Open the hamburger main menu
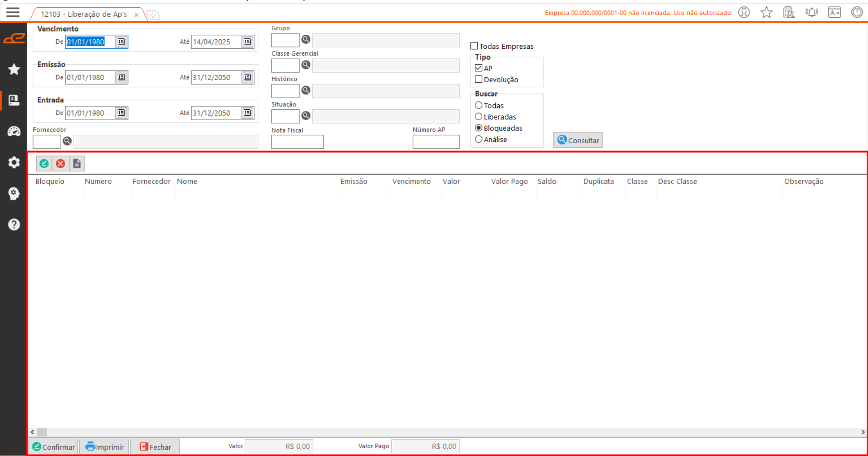Image resolution: width=868 pixels, height=456 pixels. (x=13, y=12)
